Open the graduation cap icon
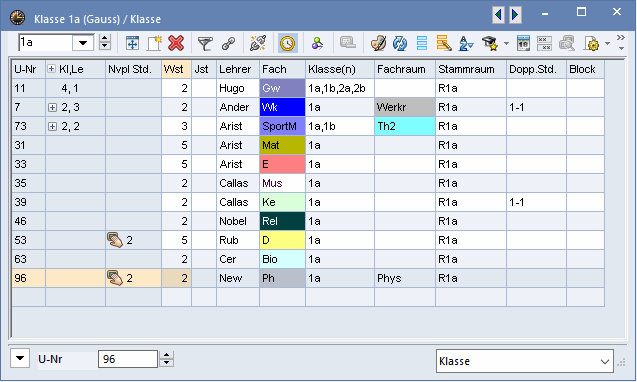 (x=490, y=43)
